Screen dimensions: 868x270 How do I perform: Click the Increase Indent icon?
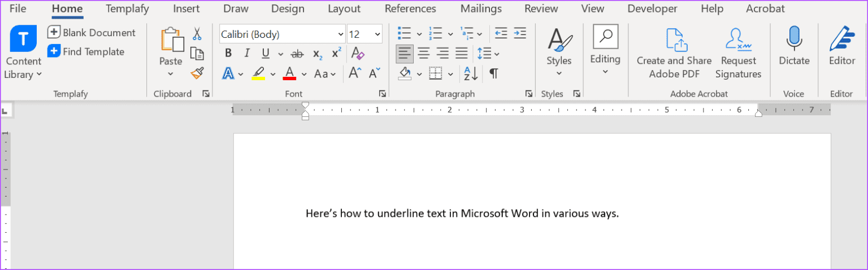(x=520, y=33)
